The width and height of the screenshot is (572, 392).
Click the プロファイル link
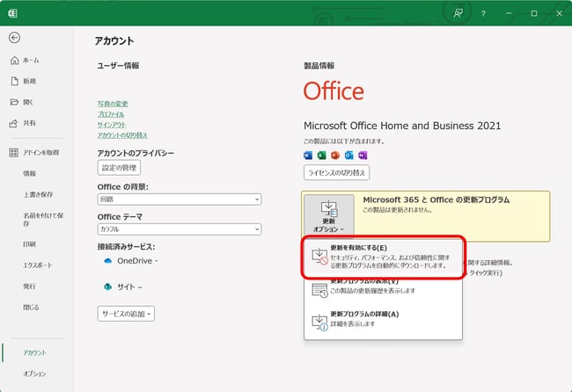(x=111, y=114)
